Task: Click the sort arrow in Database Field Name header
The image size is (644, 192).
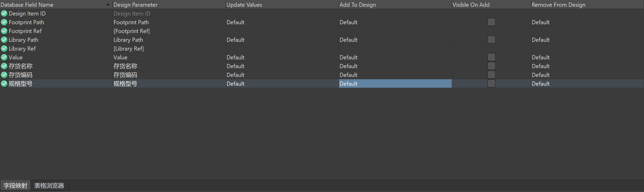Action: pyautogui.click(x=108, y=5)
